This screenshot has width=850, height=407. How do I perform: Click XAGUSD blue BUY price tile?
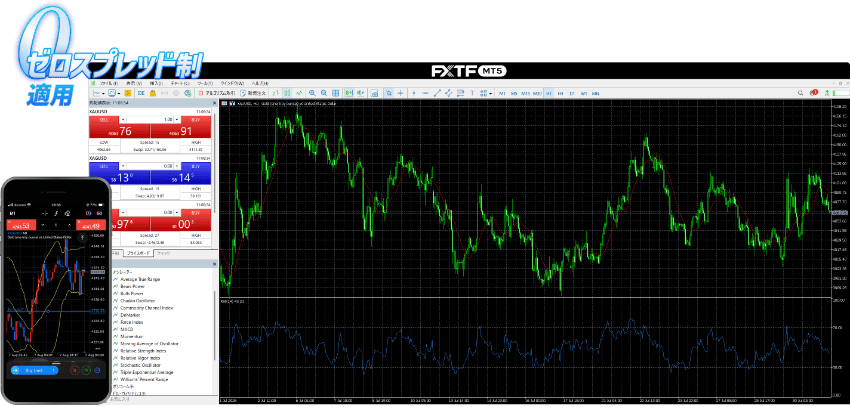[181, 177]
